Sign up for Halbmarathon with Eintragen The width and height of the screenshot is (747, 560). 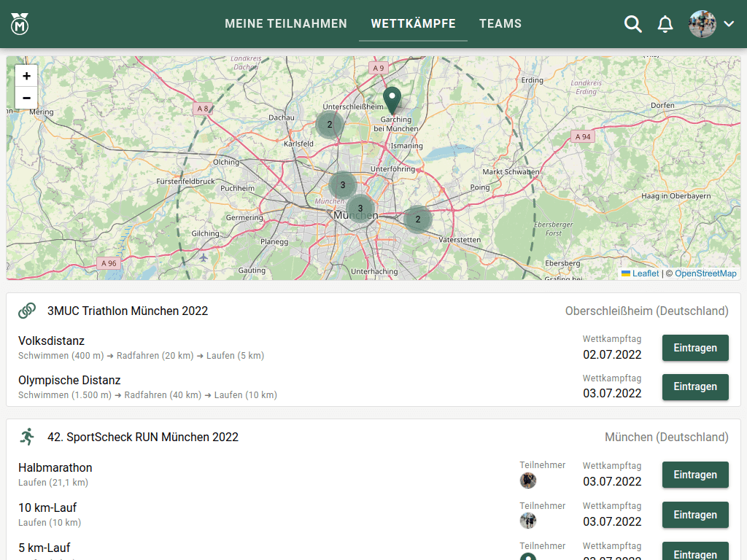(695, 475)
